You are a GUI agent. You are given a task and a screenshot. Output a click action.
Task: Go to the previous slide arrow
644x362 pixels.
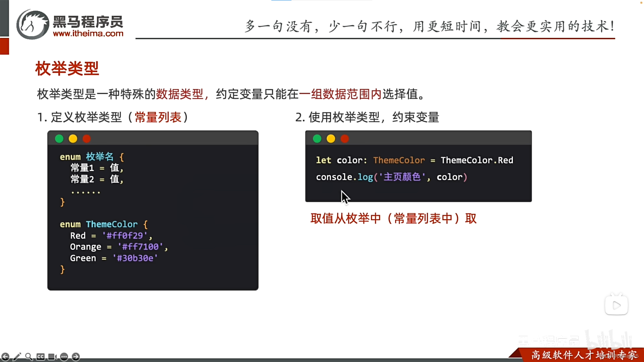5,357
